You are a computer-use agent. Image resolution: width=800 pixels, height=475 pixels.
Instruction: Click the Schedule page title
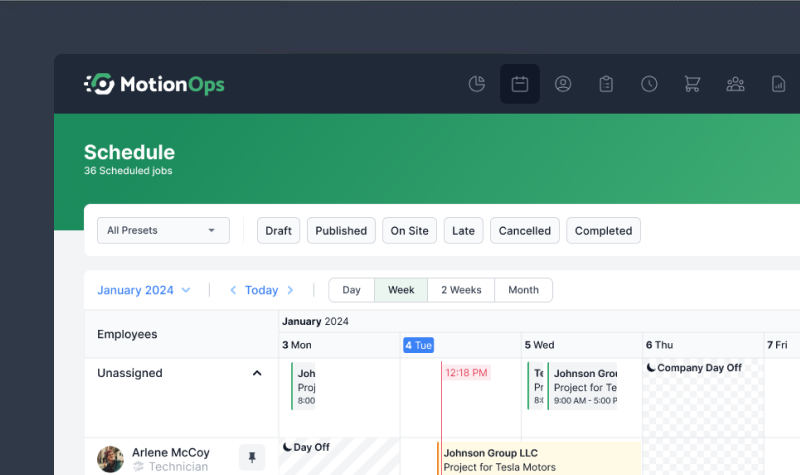[x=130, y=152]
